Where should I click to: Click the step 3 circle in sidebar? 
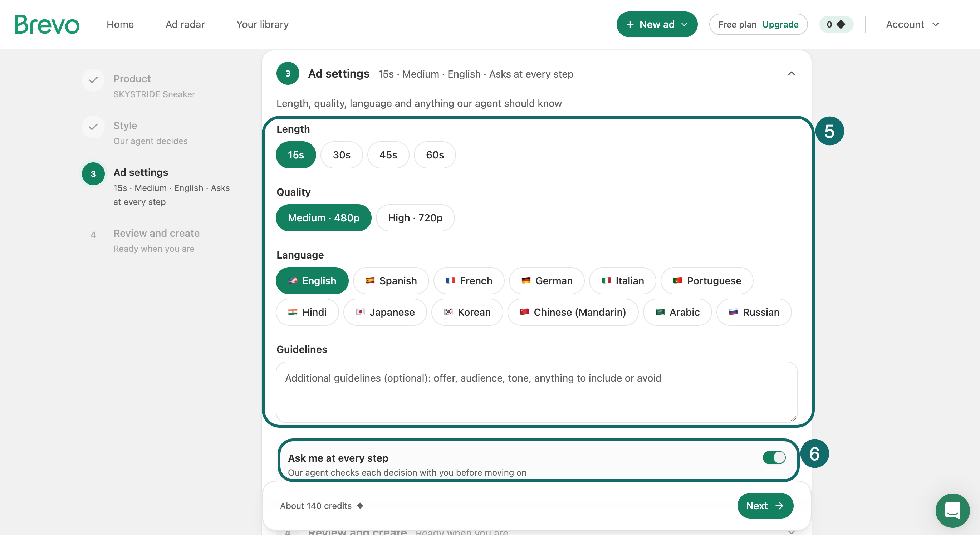(93, 174)
